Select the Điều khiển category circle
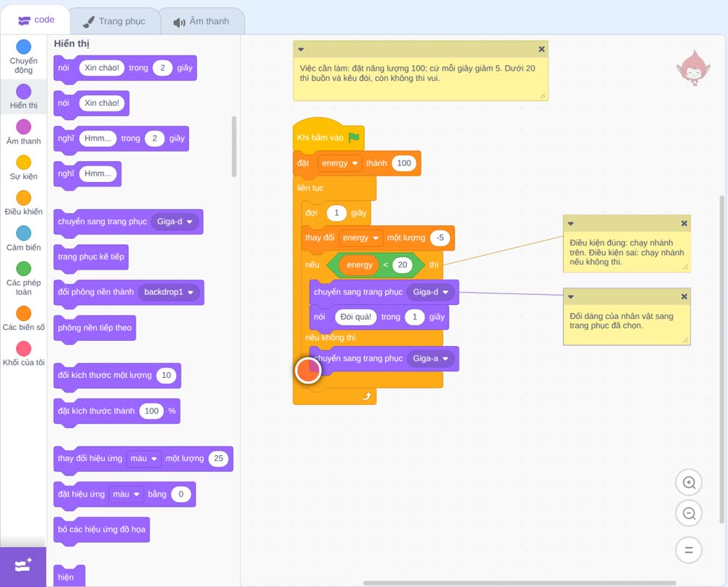 click(24, 198)
